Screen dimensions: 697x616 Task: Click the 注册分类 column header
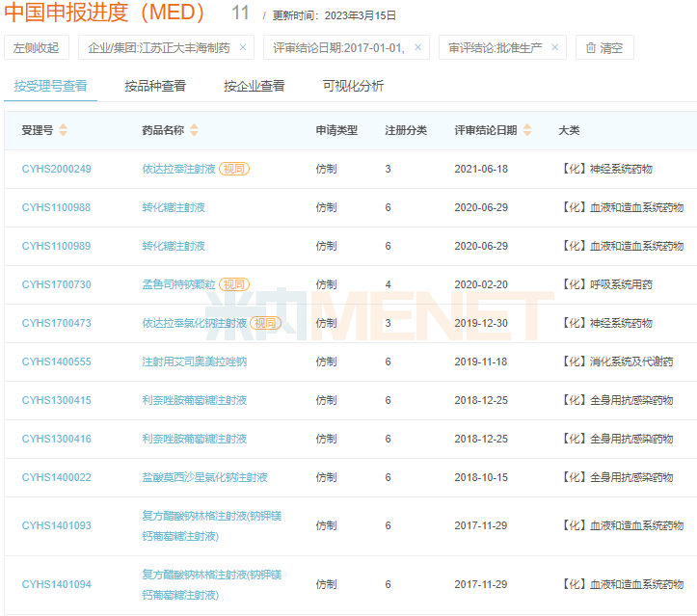click(x=406, y=130)
